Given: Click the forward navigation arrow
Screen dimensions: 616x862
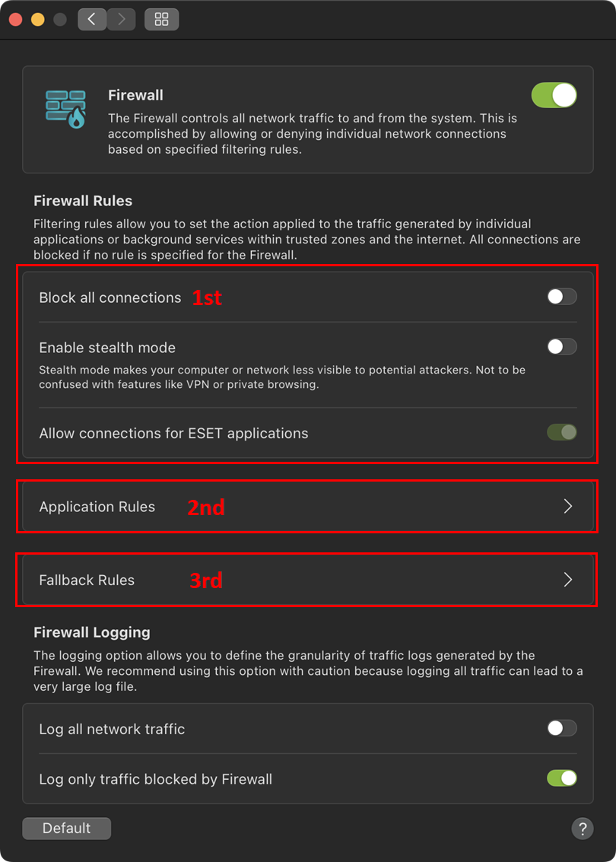Looking at the screenshot, I should coord(121,19).
